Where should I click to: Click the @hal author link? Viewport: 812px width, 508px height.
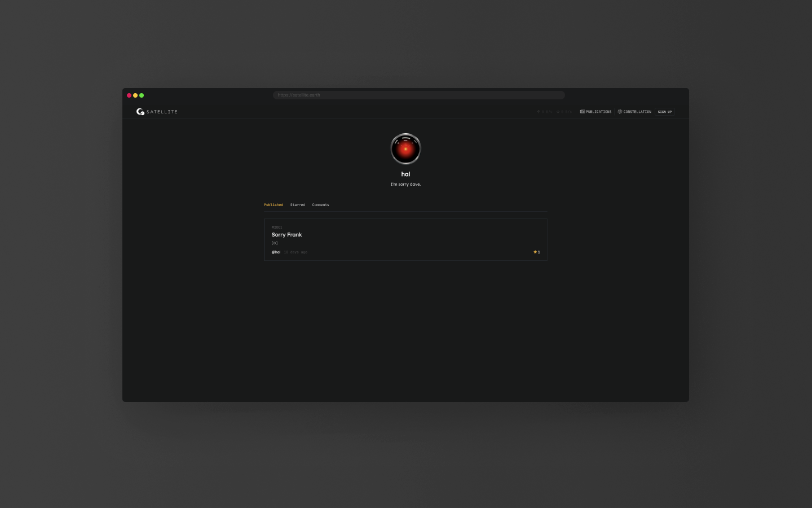point(276,252)
